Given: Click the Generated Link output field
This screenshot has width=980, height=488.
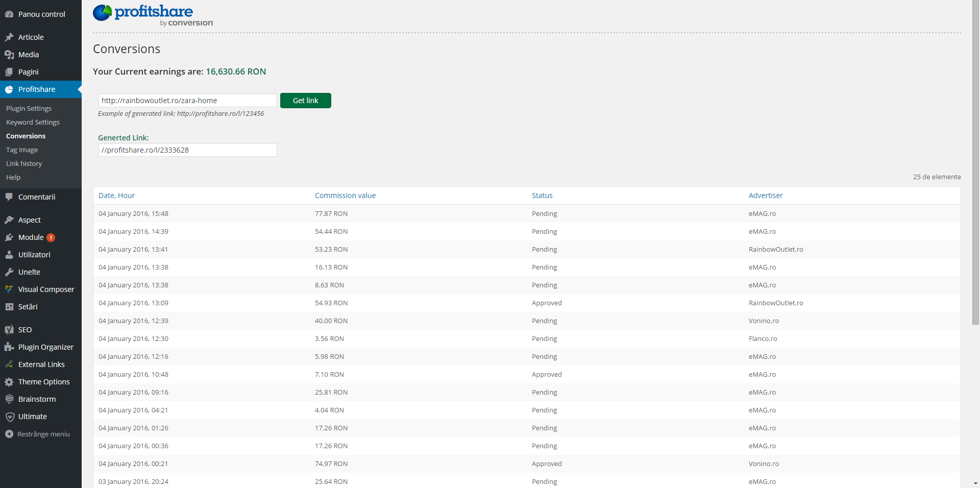Looking at the screenshot, I should (x=187, y=150).
